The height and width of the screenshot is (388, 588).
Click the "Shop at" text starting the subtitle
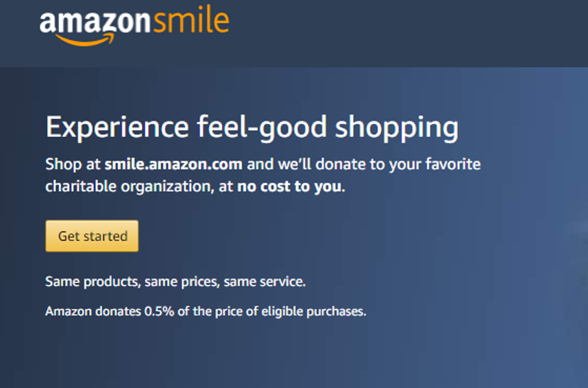coord(73,164)
